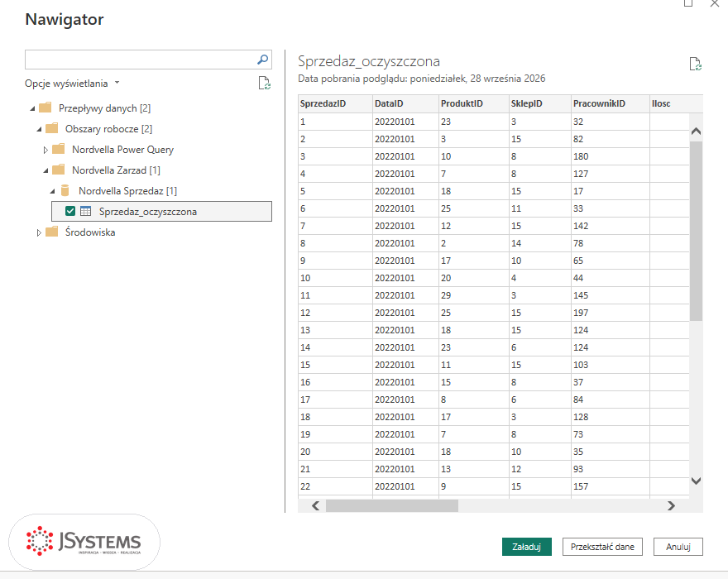Click ProduktID cell 29 in row 11
The height and width of the screenshot is (579, 728).
tap(474, 295)
